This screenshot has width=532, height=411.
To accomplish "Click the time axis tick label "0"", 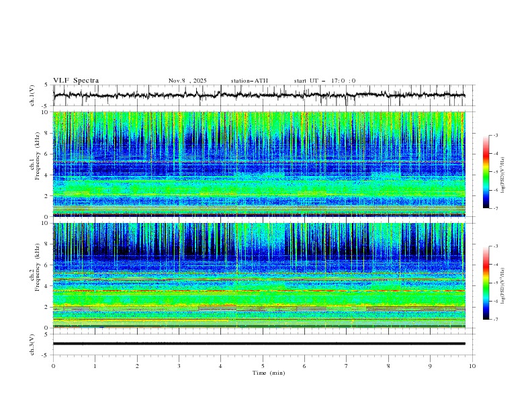I will 53,366.
